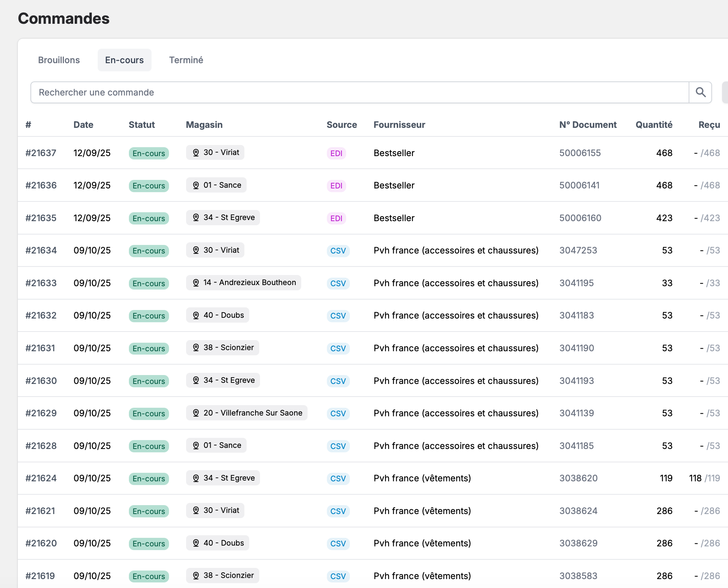The height and width of the screenshot is (588, 728).
Task: Click location pin in order #21631 Scionzier
Action: [x=196, y=348]
